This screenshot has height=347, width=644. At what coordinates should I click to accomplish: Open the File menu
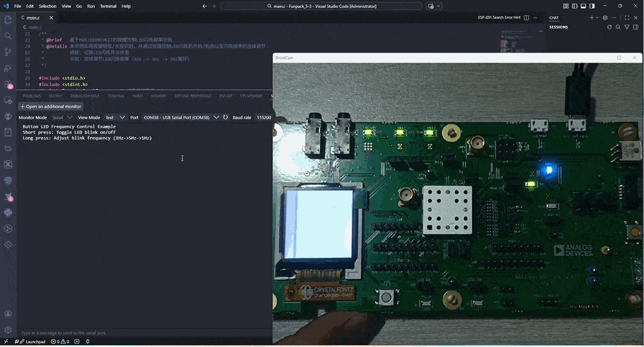(17, 6)
